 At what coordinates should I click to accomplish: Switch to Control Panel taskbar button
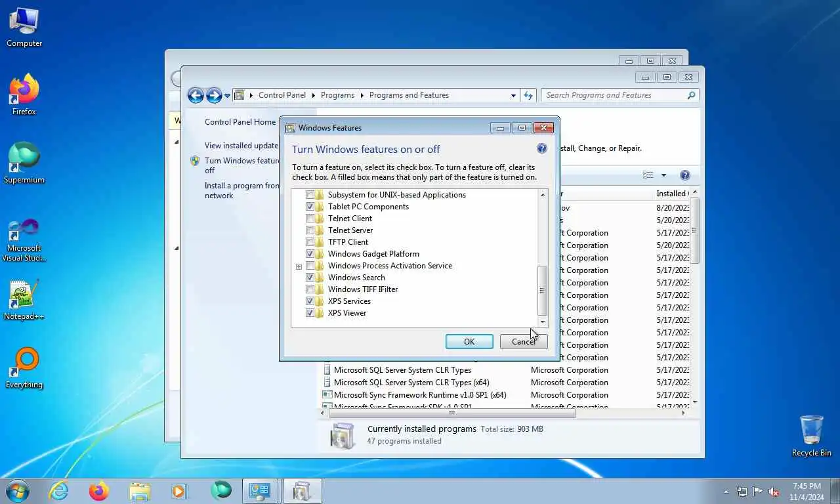click(x=261, y=491)
